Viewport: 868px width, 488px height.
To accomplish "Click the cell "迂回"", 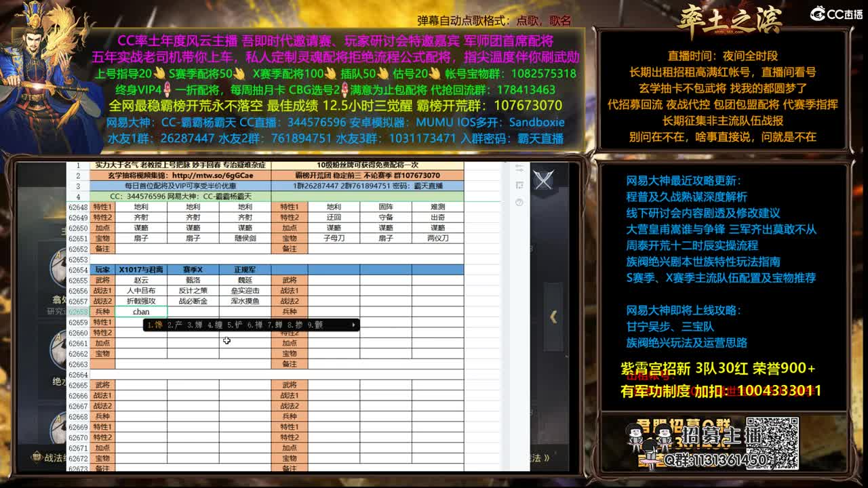I will [334, 218].
